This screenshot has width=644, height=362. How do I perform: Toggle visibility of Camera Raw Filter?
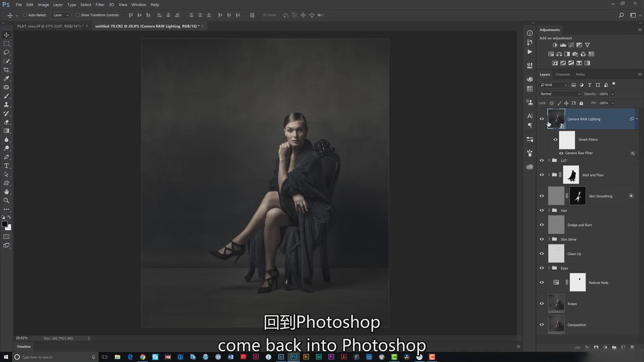561,153
